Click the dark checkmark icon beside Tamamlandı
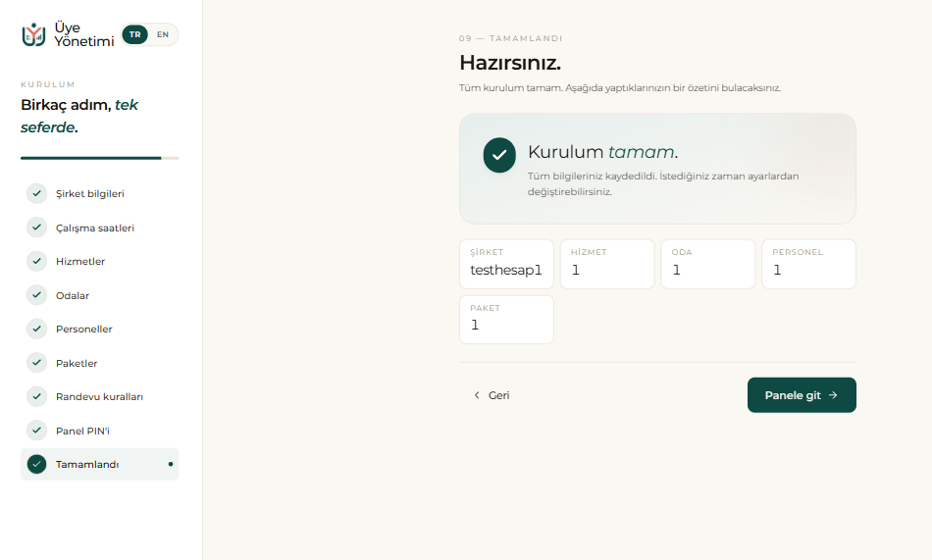The height and width of the screenshot is (560, 932). click(37, 464)
